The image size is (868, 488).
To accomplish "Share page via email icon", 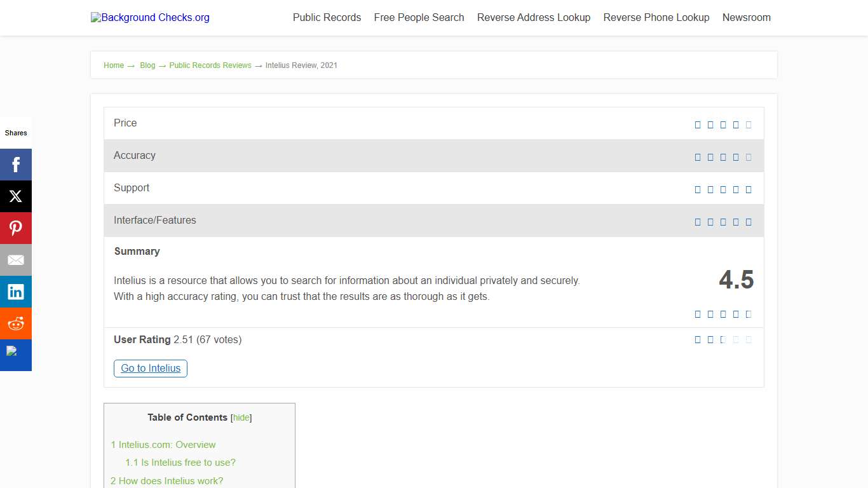I will [x=16, y=260].
